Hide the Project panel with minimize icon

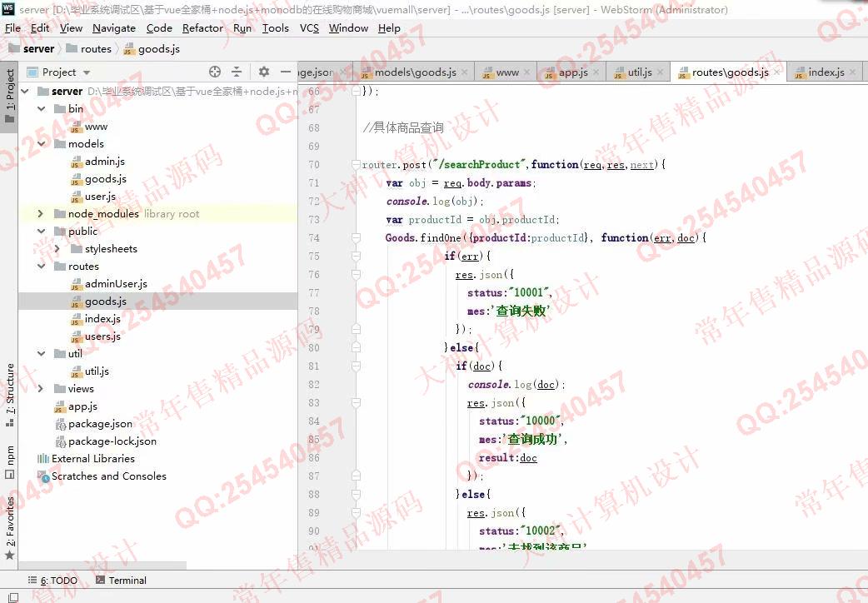click(x=285, y=72)
